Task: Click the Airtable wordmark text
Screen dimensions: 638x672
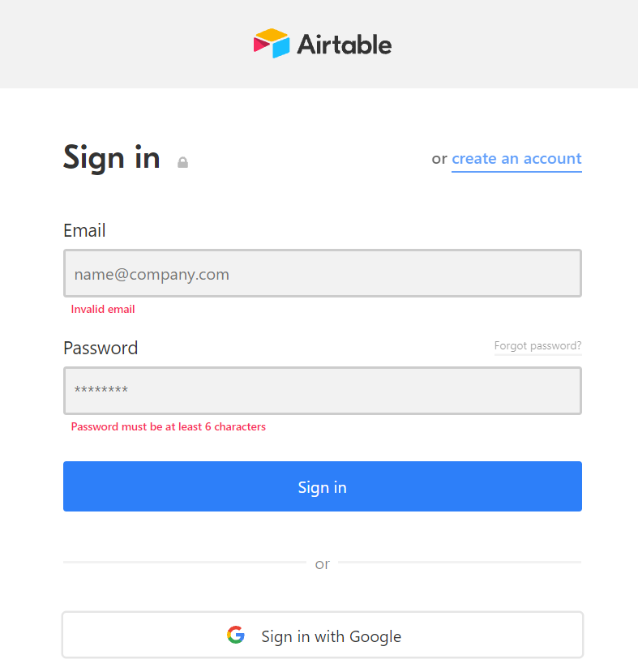Action: (345, 45)
